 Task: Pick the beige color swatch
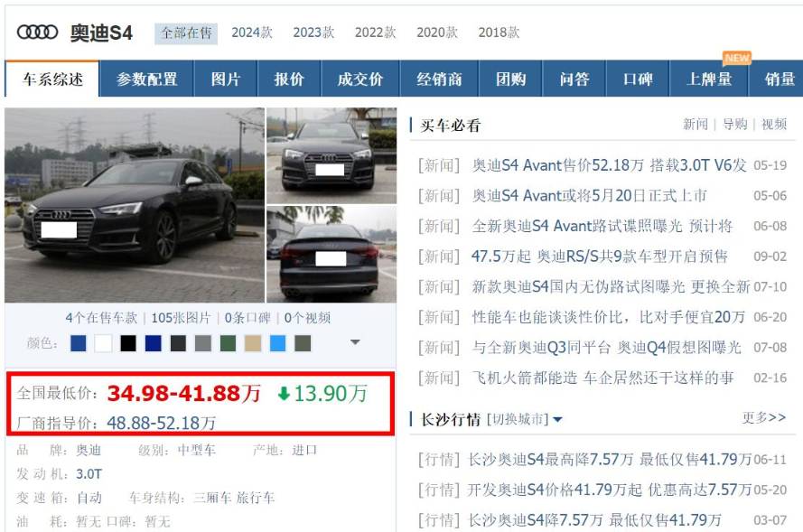(253, 343)
